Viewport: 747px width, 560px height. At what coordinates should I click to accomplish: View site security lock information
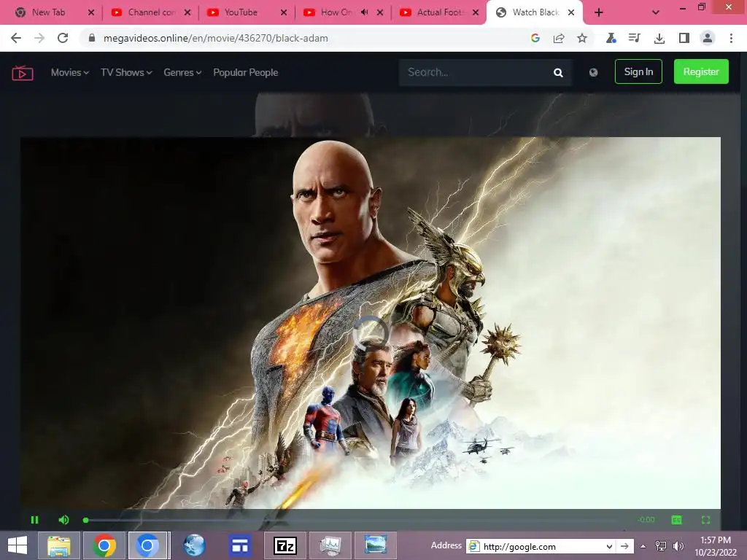(92, 38)
